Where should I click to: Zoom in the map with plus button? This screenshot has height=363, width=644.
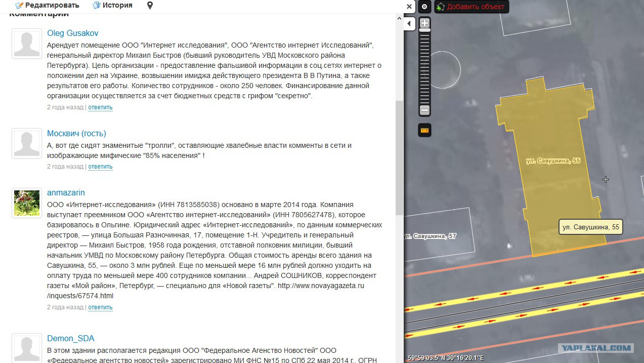point(425,23)
